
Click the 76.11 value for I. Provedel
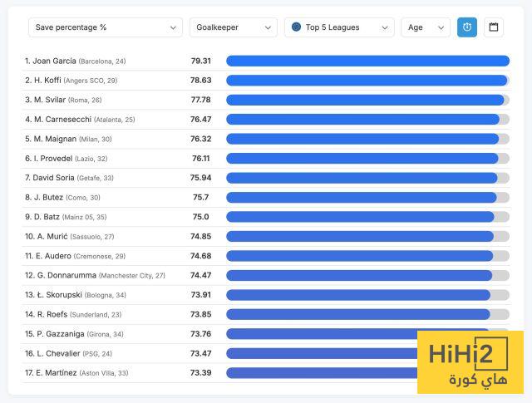click(200, 158)
